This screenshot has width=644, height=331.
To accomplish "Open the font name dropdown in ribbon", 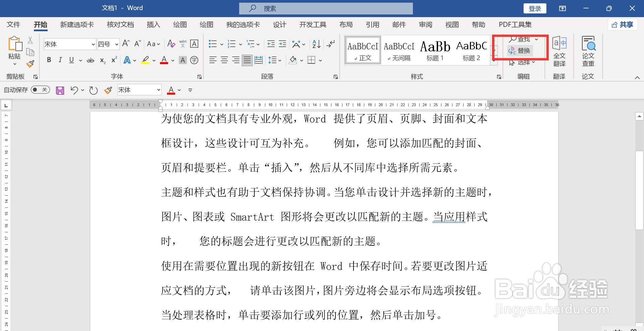I will pyautogui.click(x=93, y=44).
